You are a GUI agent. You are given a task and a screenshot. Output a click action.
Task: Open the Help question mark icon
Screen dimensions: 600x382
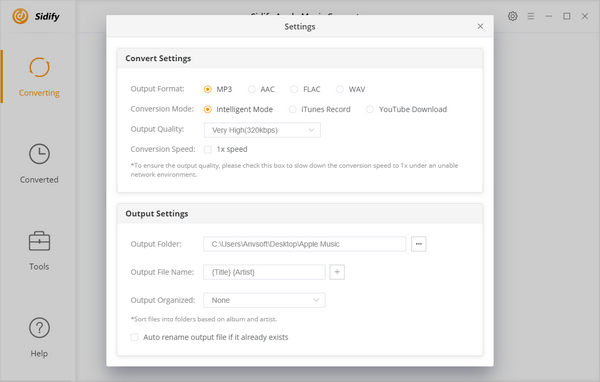tap(39, 328)
